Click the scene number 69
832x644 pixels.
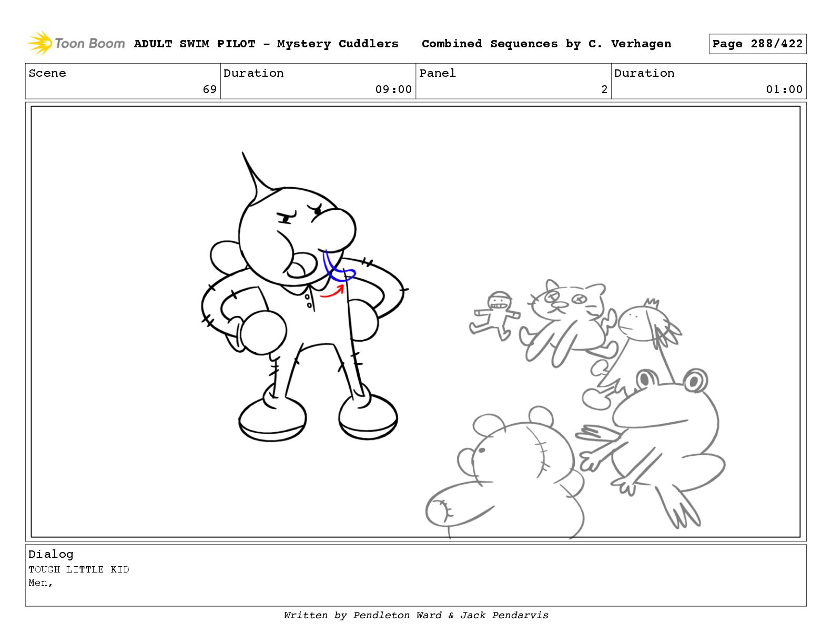click(210, 89)
